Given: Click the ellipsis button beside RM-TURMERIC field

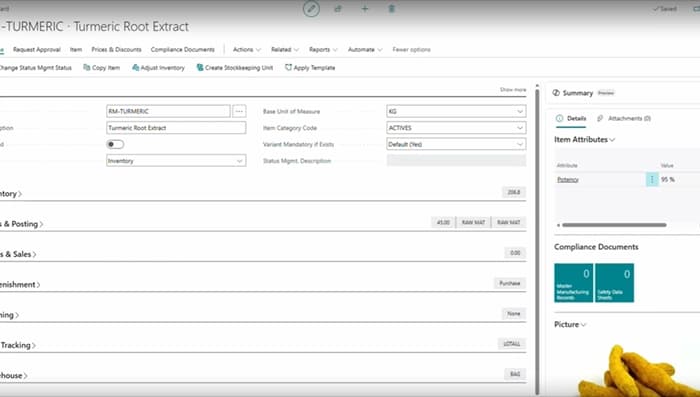Looking at the screenshot, I should (239, 111).
